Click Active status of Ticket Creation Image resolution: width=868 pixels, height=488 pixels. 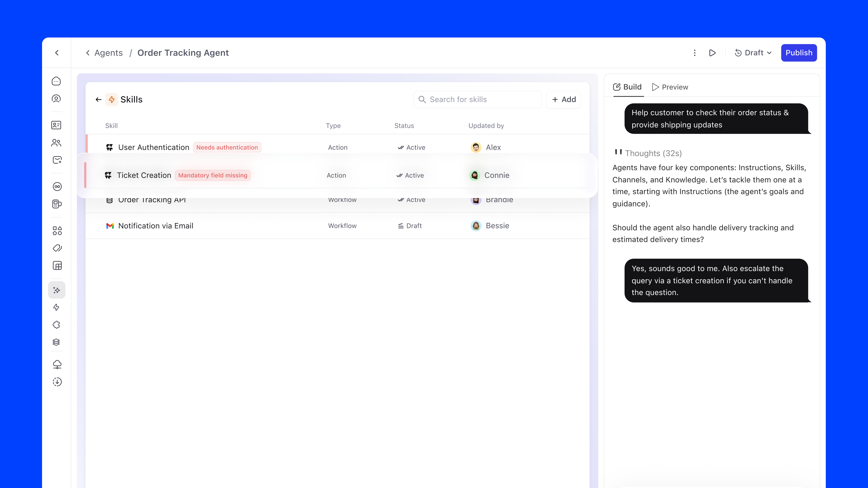pos(410,176)
